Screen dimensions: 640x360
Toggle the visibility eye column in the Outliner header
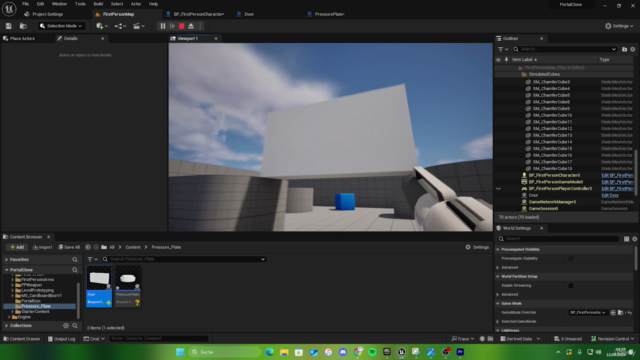498,60
